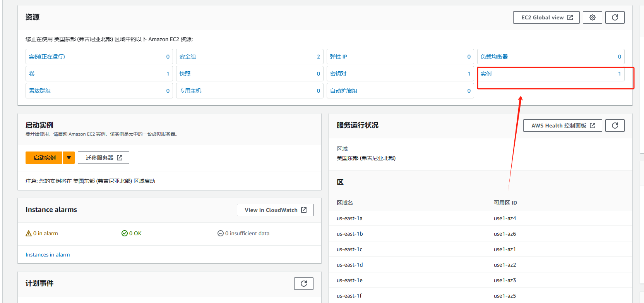The height and width of the screenshot is (303, 644).
Task: Open the 置放群组 placement groups link
Action: (40, 91)
